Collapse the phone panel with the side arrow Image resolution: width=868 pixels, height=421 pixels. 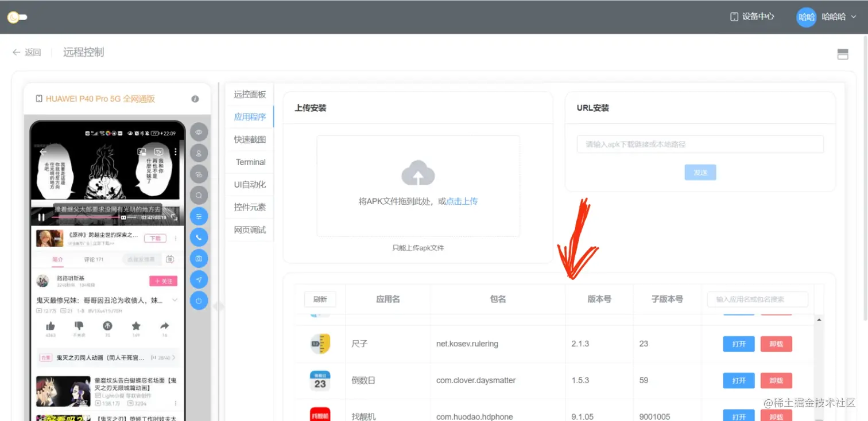(x=219, y=306)
